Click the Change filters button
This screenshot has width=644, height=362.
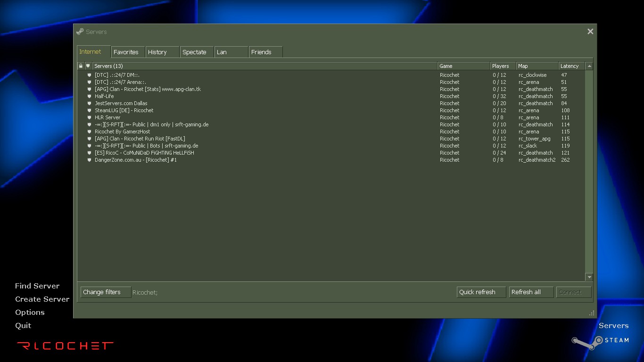(106, 292)
